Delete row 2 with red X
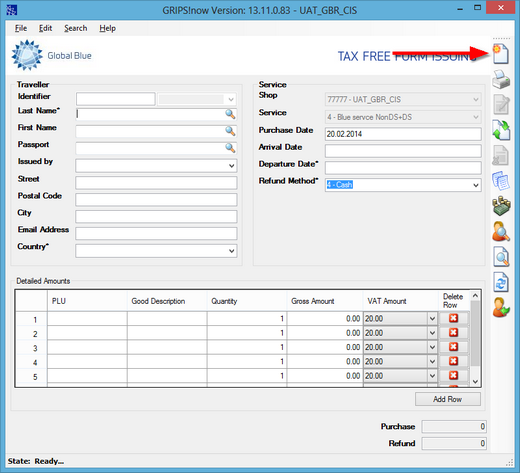Viewport: 520px width, 473px height. click(453, 333)
